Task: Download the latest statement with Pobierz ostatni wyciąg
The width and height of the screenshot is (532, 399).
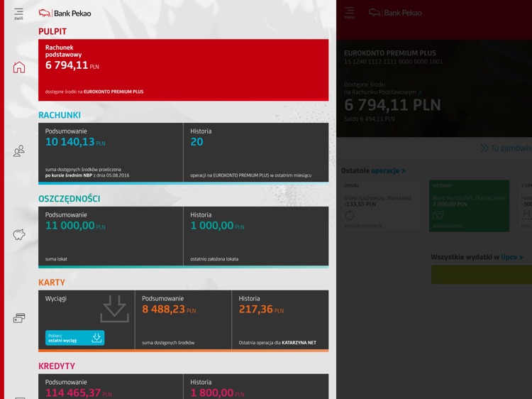Action: (x=75, y=338)
